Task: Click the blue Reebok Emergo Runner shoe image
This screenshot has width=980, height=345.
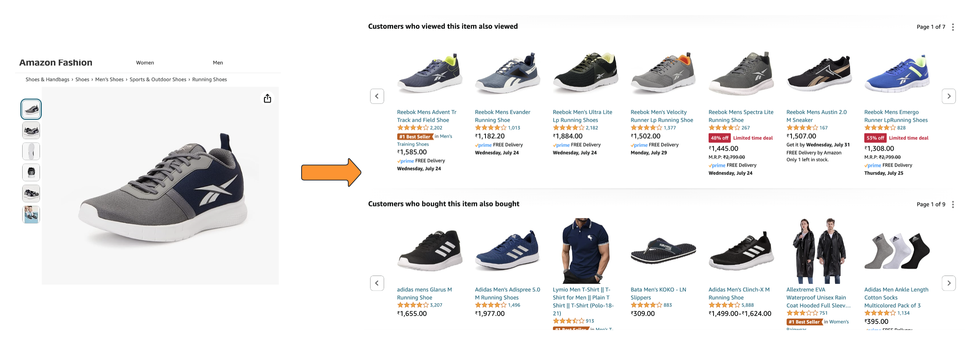Action: (897, 74)
